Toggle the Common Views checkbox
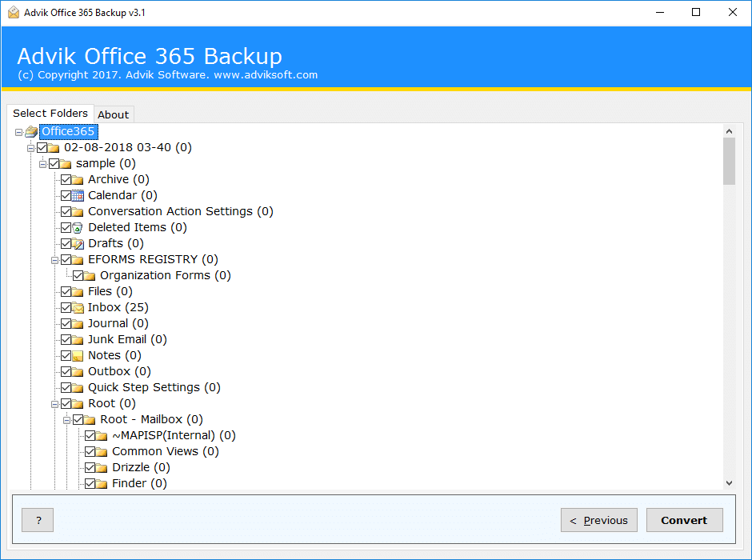752x560 pixels. [90, 452]
